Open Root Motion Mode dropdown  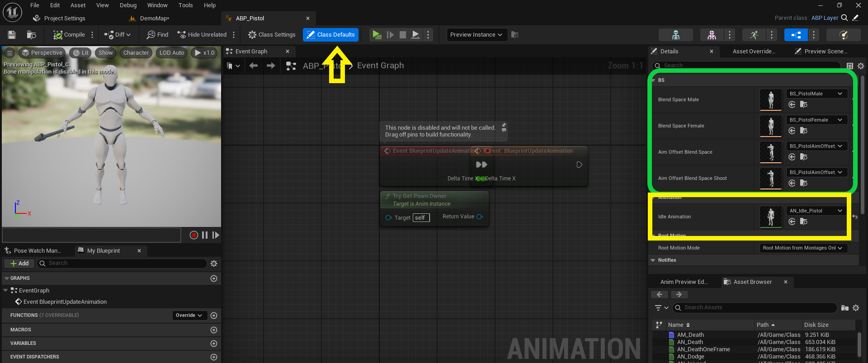point(803,248)
